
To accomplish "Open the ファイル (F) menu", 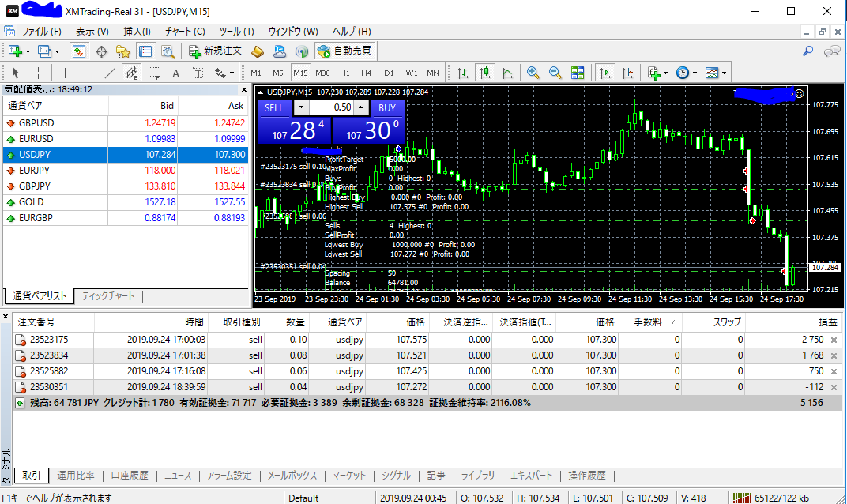I will pyautogui.click(x=41, y=32).
